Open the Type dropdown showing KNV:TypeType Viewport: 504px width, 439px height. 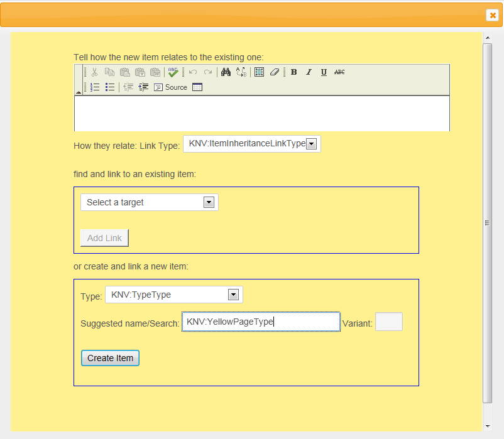coord(174,295)
